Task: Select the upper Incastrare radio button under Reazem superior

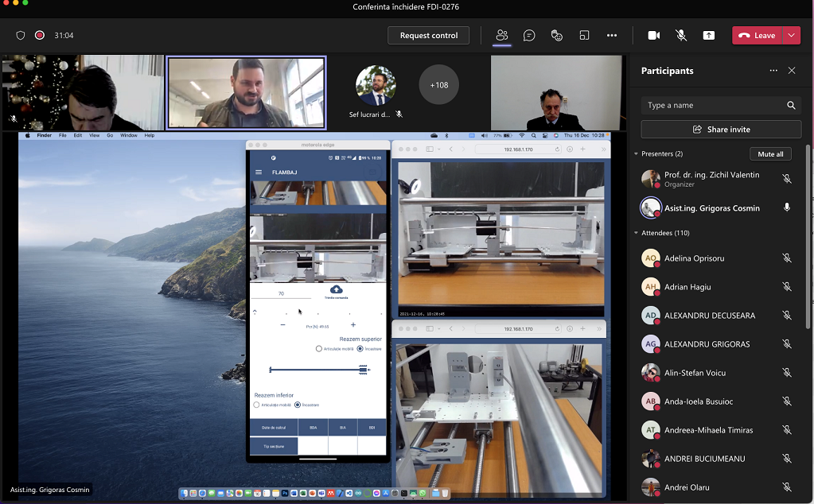Action: [360, 348]
